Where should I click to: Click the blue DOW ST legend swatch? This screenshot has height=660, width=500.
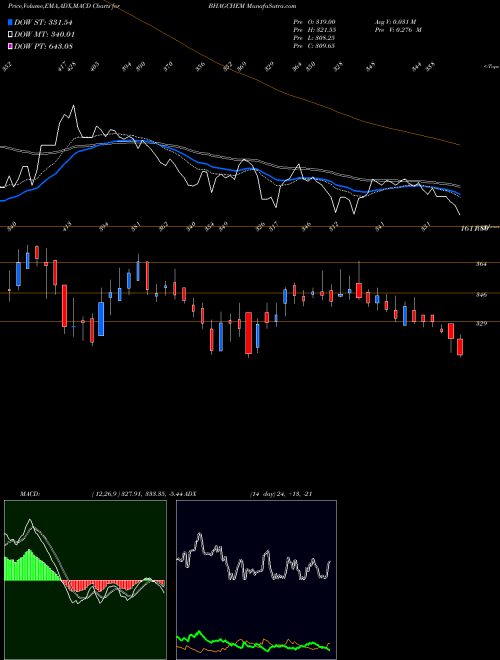pos(10,22)
